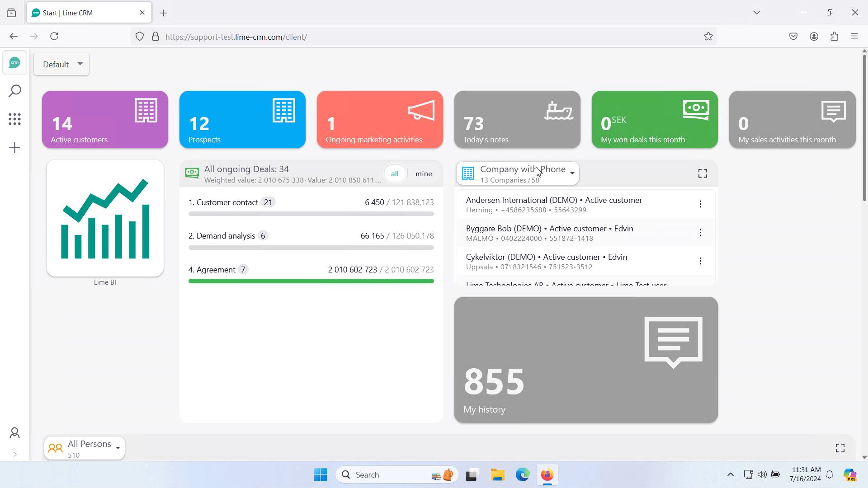Open the Active customers tile
The image size is (868, 488).
pyautogui.click(x=105, y=119)
